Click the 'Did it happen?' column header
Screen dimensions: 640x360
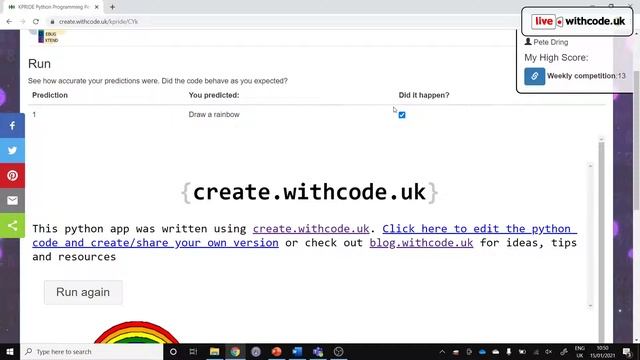click(424, 95)
